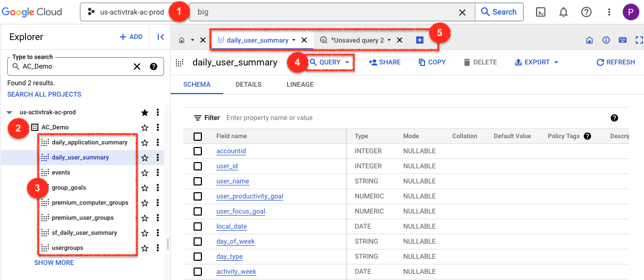Open the explorer search help icon
The width and height of the screenshot is (644, 280).
[154, 66]
